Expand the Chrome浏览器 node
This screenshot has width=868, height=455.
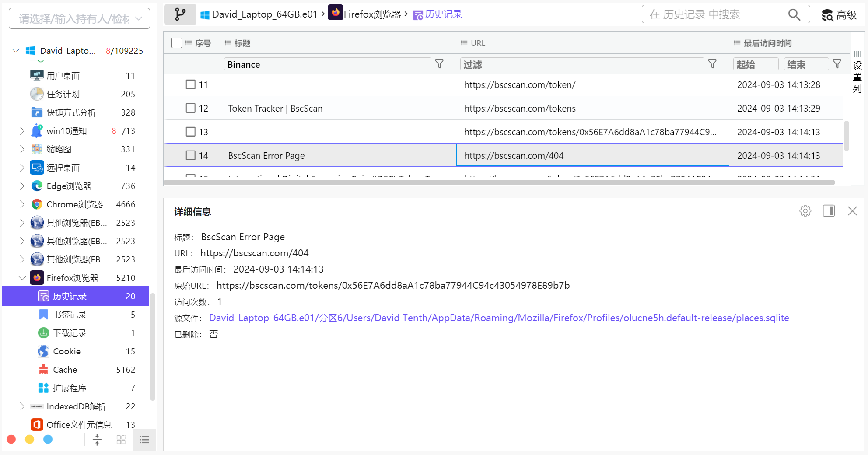pyautogui.click(x=22, y=204)
